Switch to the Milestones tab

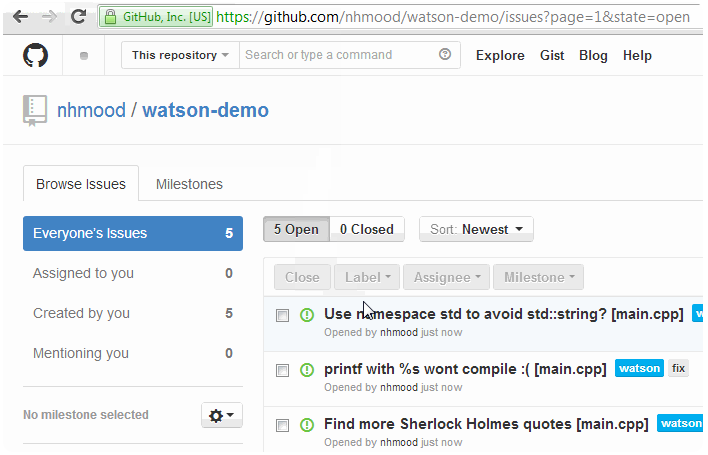point(189,184)
